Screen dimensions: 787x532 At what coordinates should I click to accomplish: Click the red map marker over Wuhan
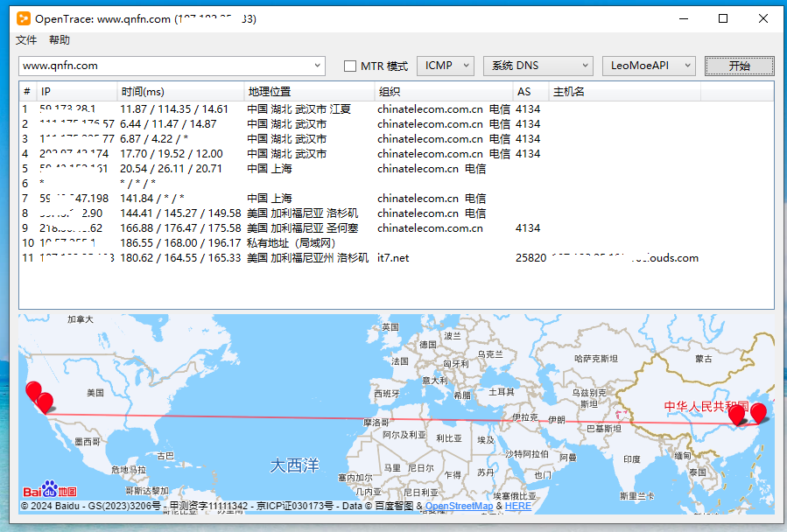pyautogui.click(x=737, y=414)
